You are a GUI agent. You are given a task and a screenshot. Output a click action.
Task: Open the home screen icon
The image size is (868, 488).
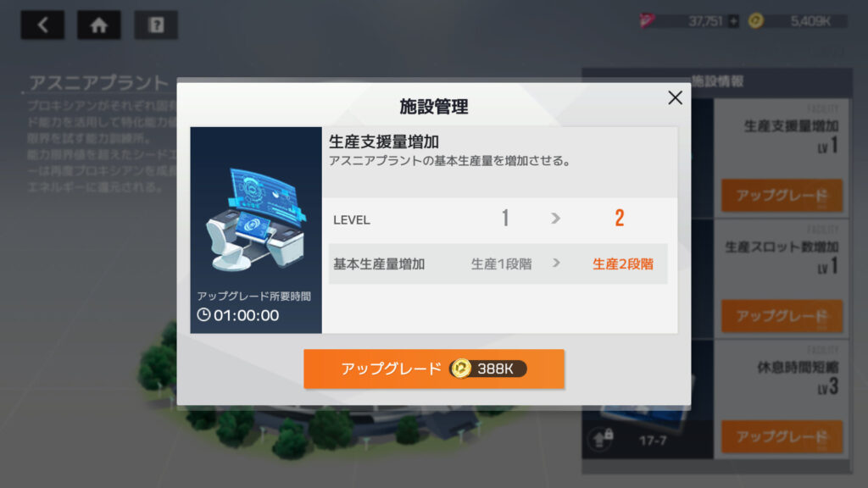[x=99, y=25]
